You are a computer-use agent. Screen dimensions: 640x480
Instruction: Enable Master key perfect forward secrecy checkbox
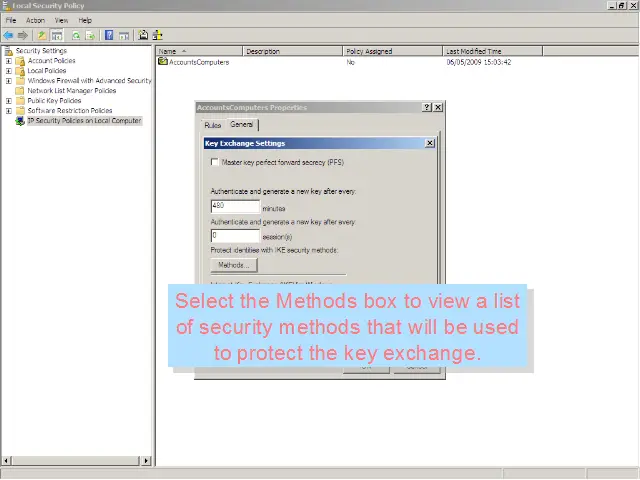point(214,162)
